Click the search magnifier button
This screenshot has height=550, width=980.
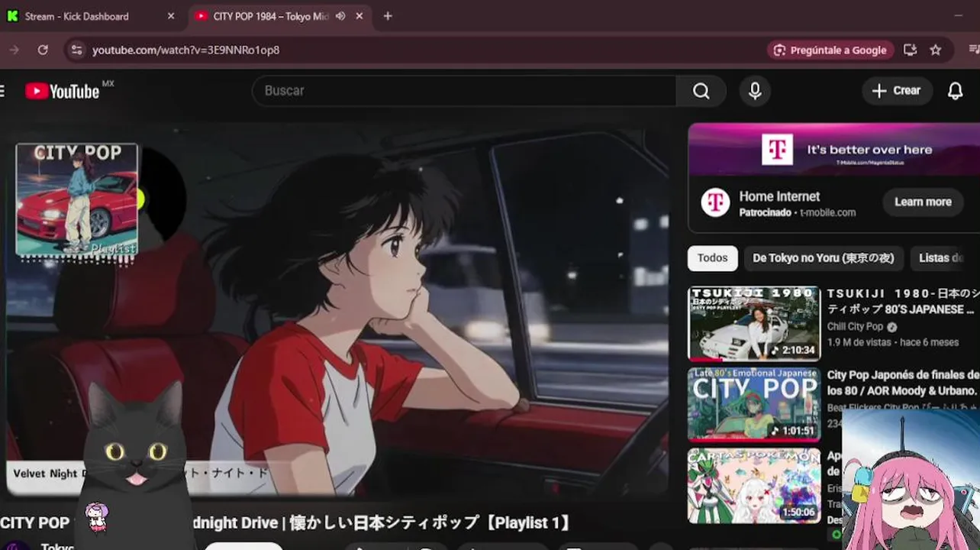coord(701,91)
